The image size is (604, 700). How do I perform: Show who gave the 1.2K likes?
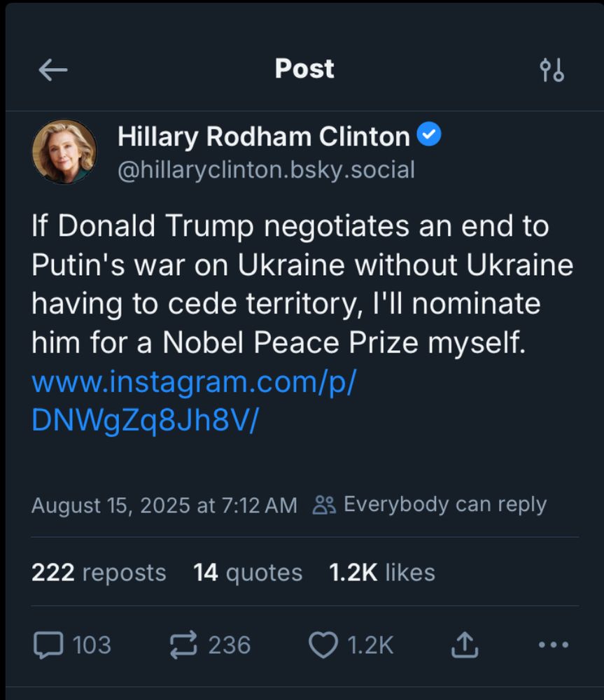[x=382, y=573]
